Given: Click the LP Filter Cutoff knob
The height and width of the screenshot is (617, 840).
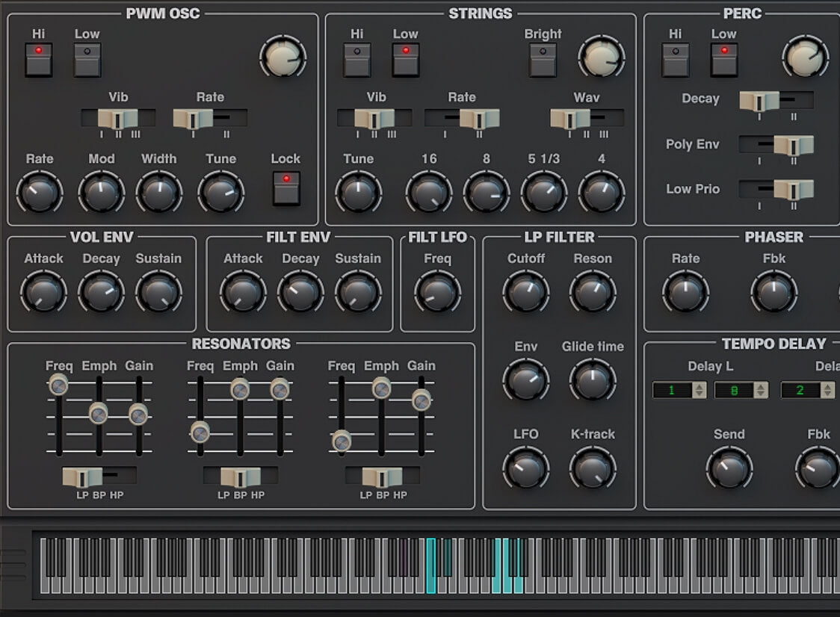Looking at the screenshot, I should click(x=526, y=292).
